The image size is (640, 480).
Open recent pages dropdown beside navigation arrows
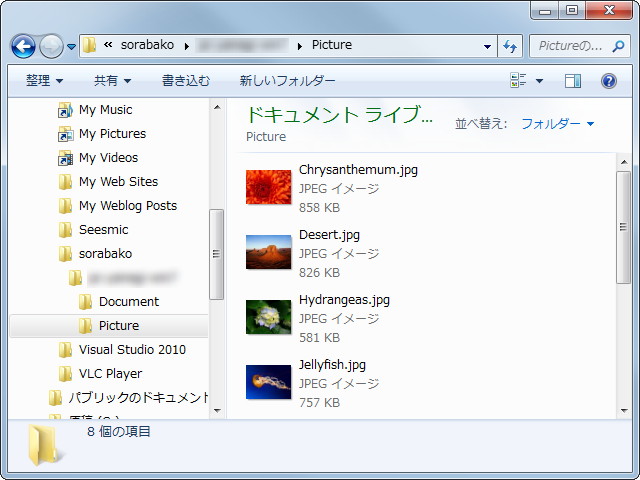pyautogui.click(x=71, y=47)
